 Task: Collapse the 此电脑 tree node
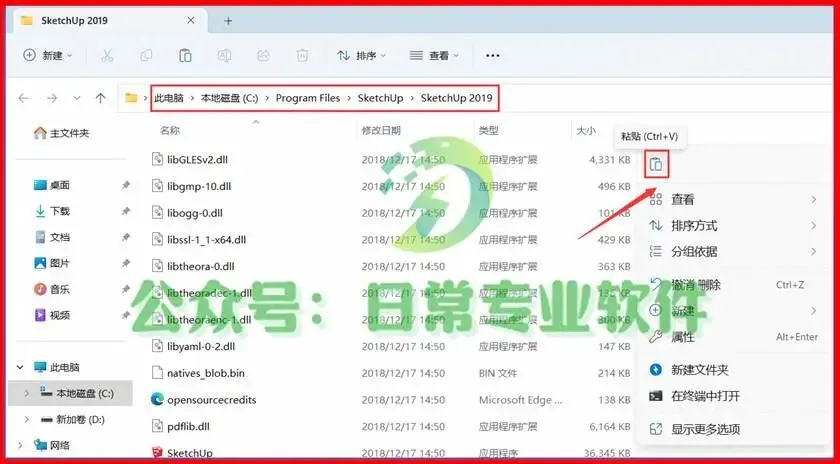(x=20, y=368)
